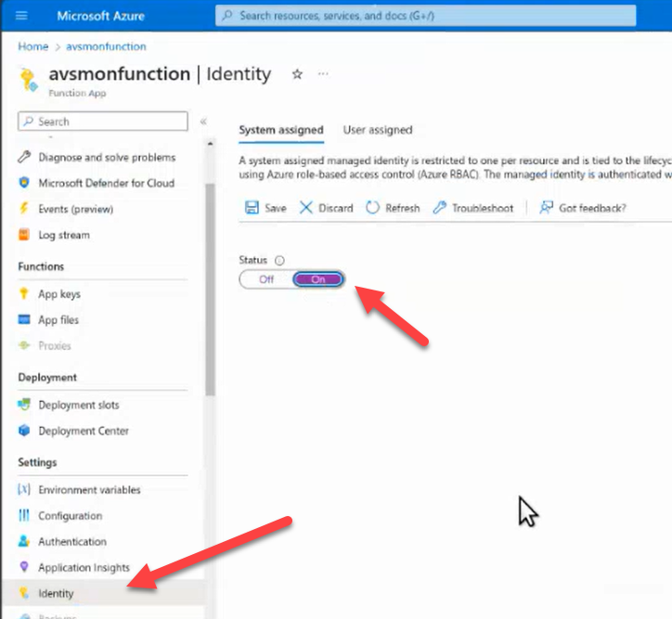Click the Log stream orange icon
The width and height of the screenshot is (672, 619).
point(24,235)
